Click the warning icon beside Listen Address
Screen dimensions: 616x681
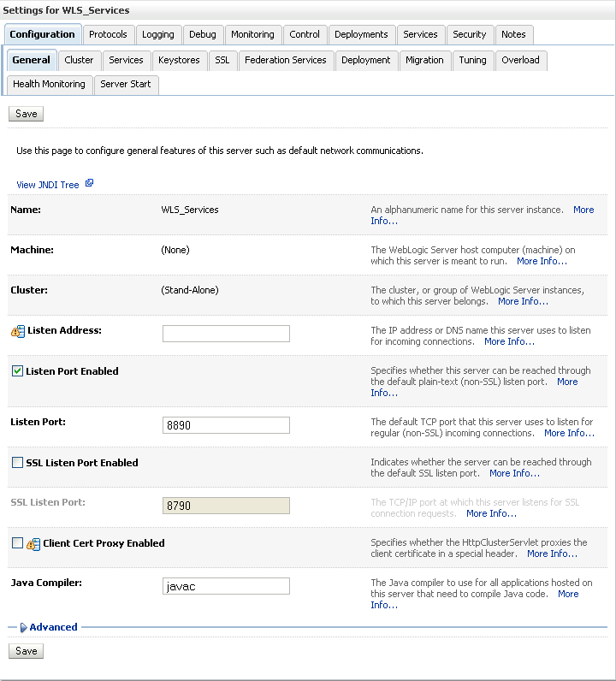18,331
